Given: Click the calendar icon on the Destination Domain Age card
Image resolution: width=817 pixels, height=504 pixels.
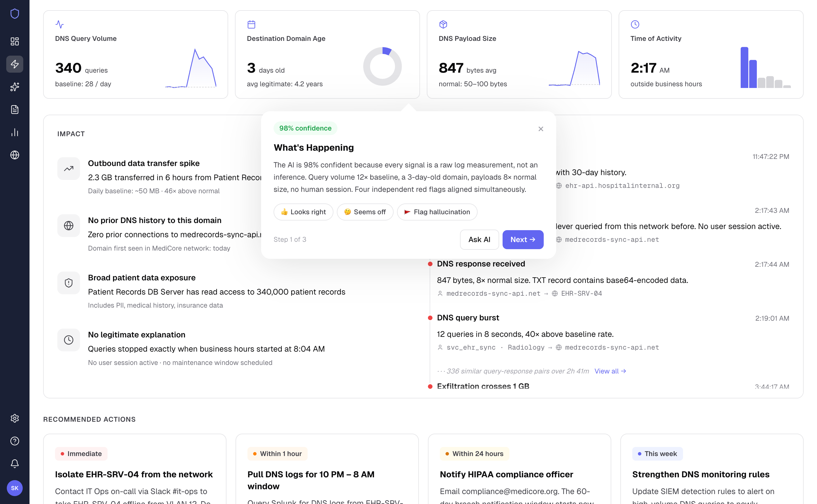Looking at the screenshot, I should tap(251, 24).
